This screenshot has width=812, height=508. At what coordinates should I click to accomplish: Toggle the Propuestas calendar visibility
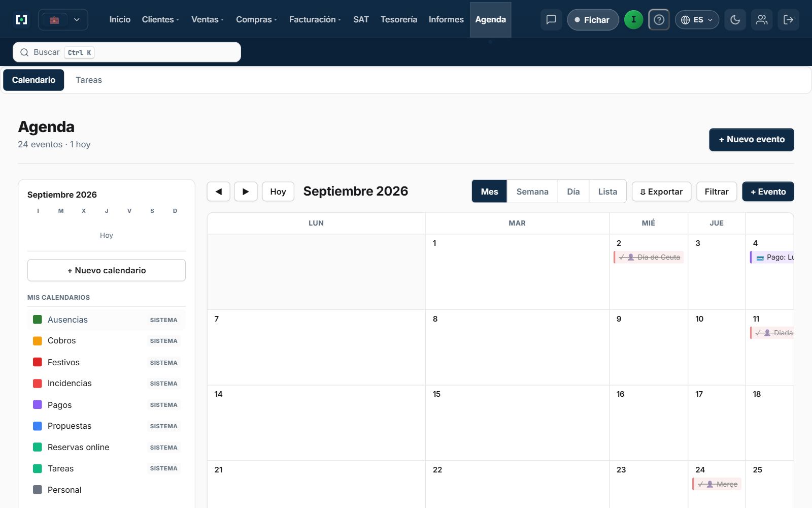pos(37,426)
